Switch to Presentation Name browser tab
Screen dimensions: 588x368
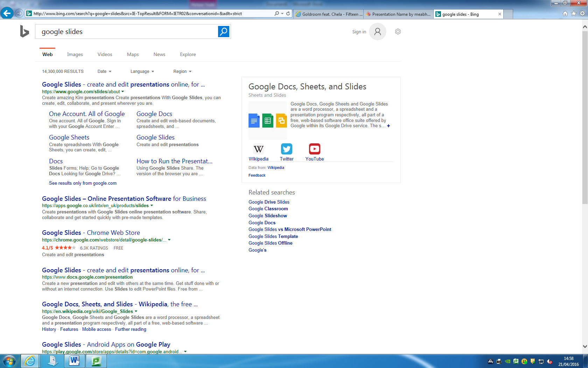click(398, 14)
